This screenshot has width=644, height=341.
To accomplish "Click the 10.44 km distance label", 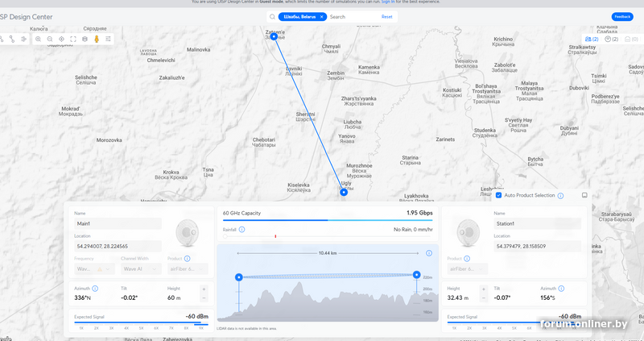I will tap(328, 253).
